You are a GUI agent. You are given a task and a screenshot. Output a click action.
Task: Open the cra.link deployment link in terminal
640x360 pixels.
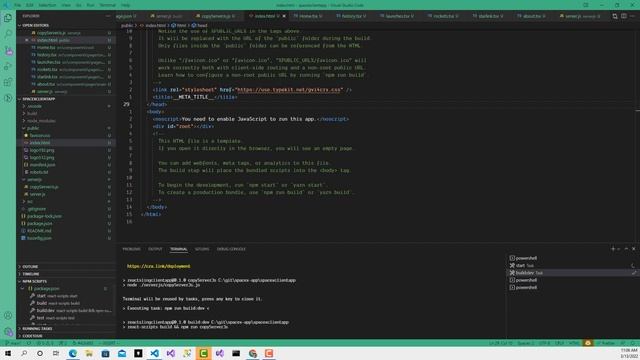(x=158, y=266)
